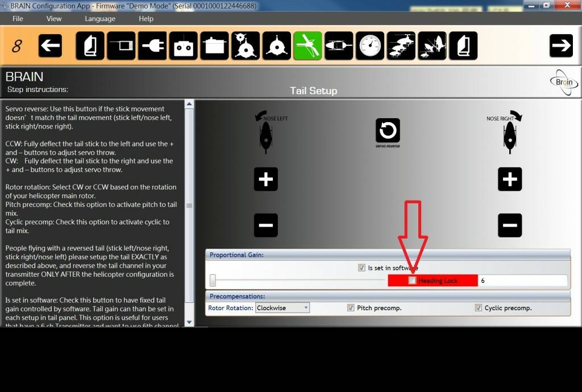The height and width of the screenshot is (392, 582).
Task: Open the servo box step icon
Action: pos(214,45)
